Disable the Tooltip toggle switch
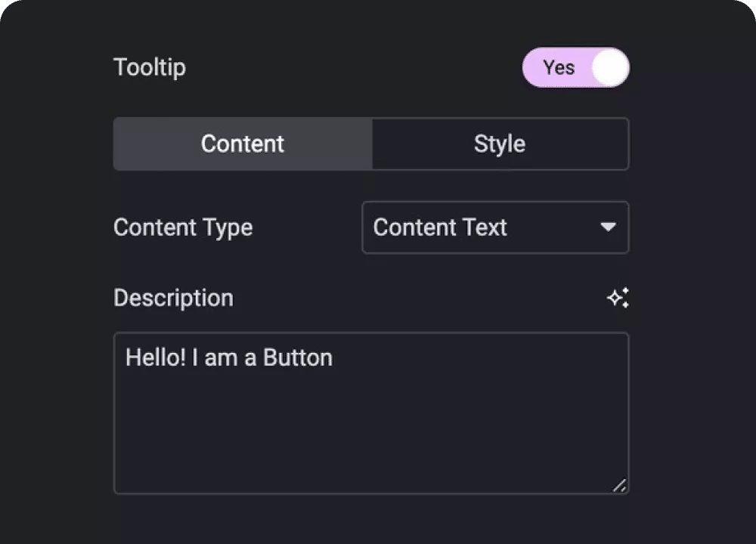The image size is (756, 544). click(575, 67)
